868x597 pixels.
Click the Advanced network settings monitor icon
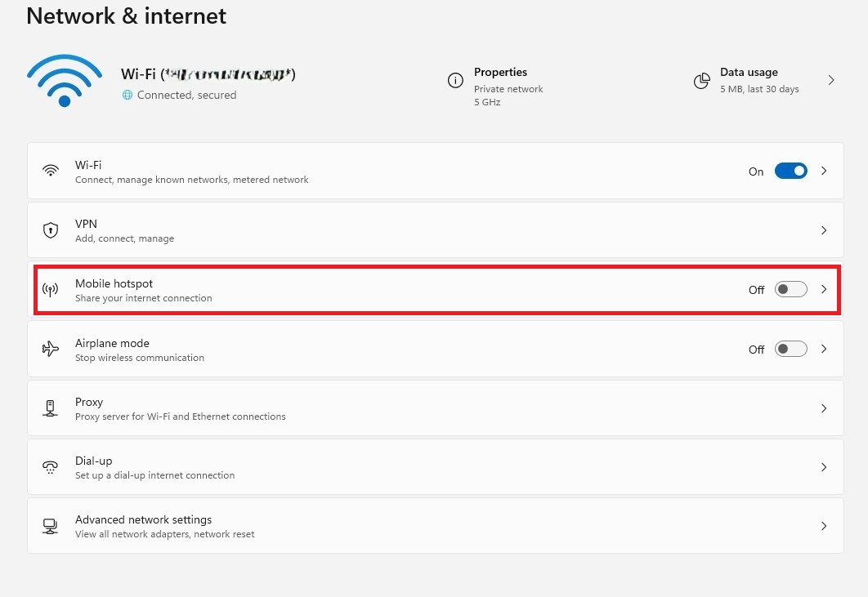click(x=51, y=525)
